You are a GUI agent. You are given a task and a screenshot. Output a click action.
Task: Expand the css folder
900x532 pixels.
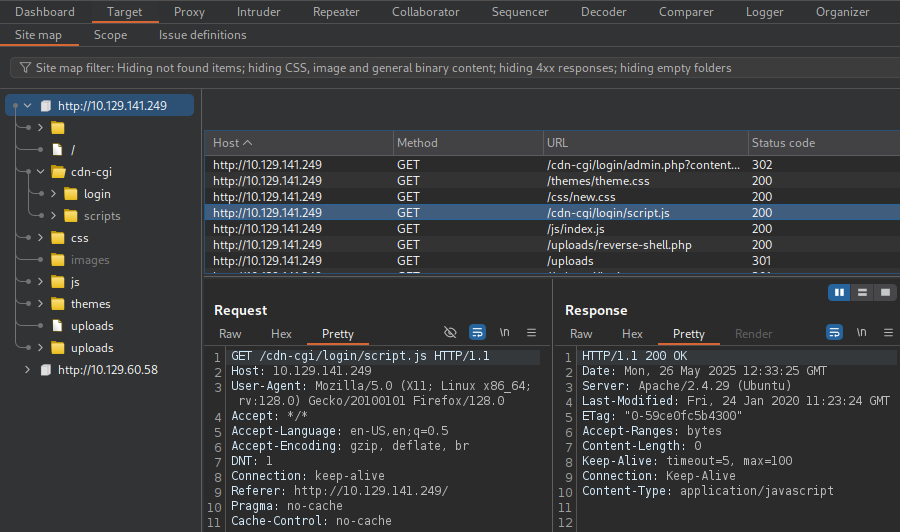pyautogui.click(x=40, y=238)
